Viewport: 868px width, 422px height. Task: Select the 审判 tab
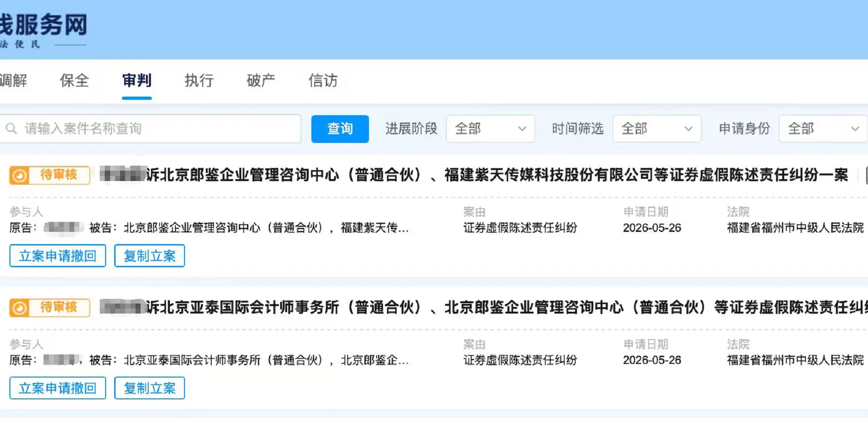click(137, 81)
